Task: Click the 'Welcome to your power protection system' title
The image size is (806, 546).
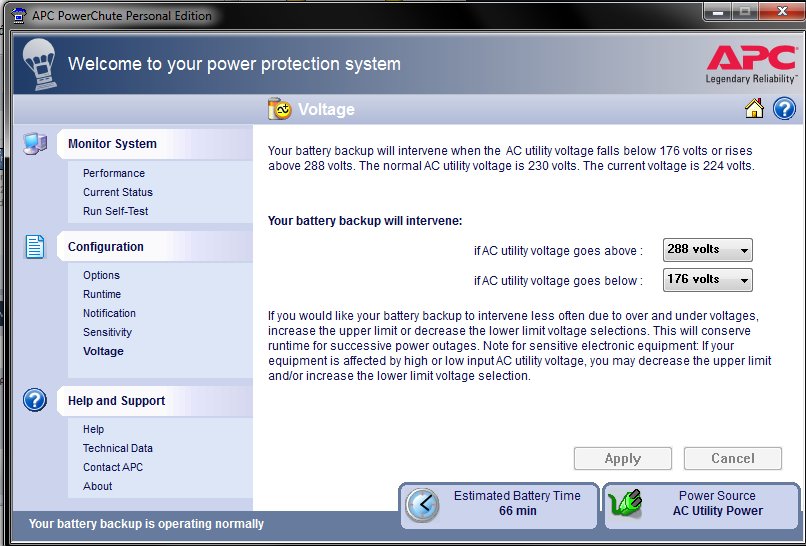Action: (234, 64)
